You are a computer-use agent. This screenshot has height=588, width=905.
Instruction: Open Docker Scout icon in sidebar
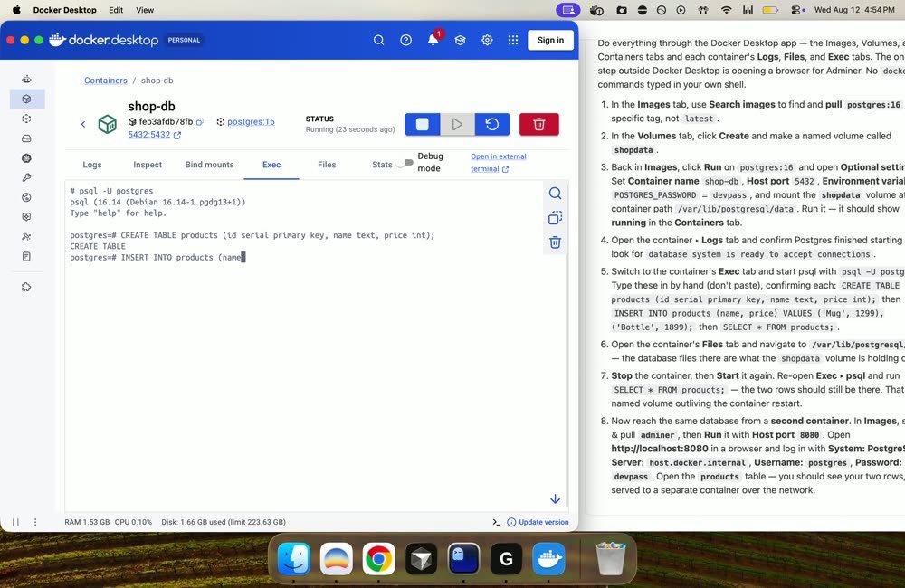pos(26,217)
